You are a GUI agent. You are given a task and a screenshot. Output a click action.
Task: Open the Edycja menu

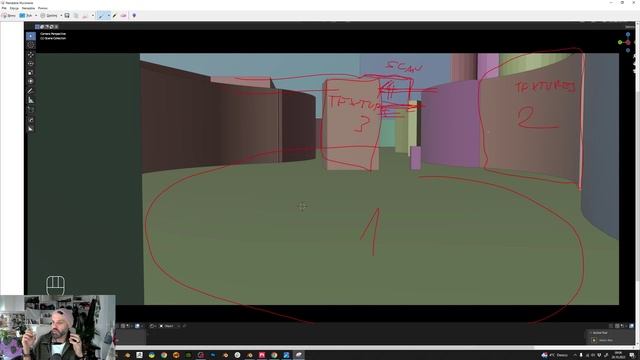(14, 8)
